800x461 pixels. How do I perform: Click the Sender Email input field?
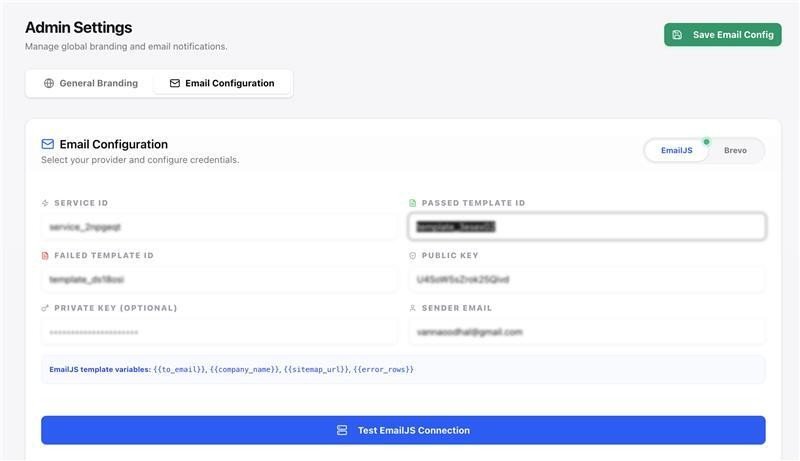pyautogui.click(x=587, y=332)
